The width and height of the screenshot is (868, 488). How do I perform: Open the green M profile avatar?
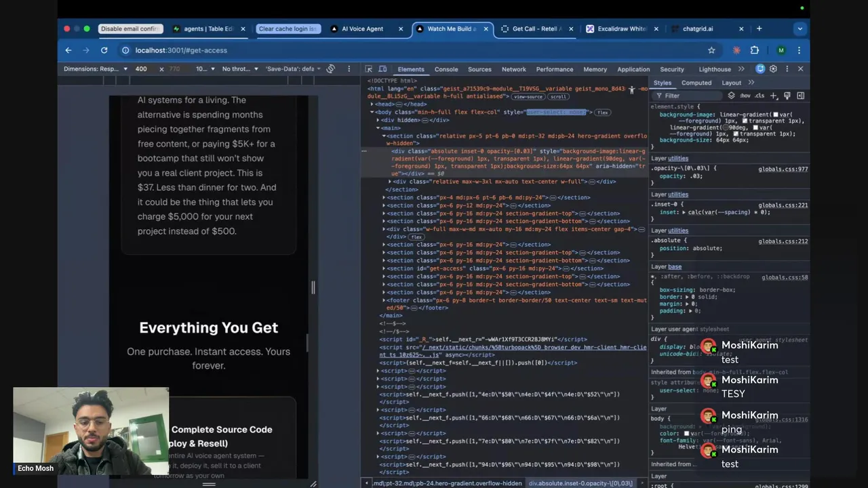click(x=781, y=50)
